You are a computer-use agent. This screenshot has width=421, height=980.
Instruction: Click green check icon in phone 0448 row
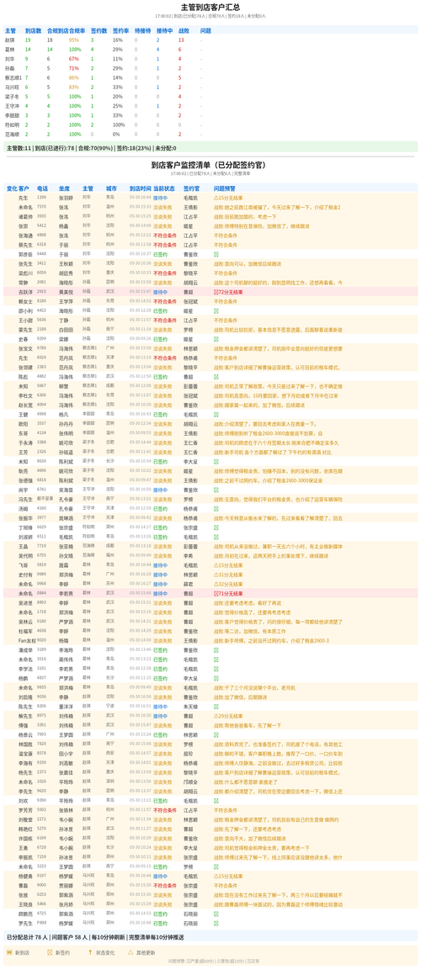pyautogui.click(x=216, y=254)
